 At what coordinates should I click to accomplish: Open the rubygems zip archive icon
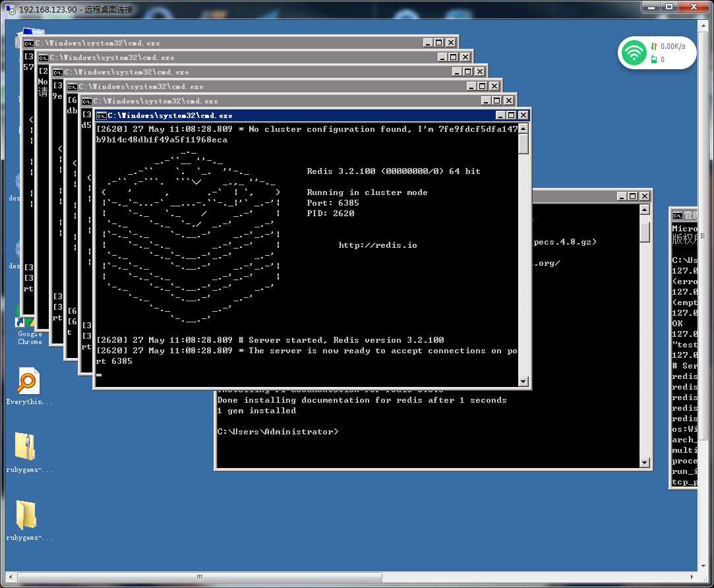pyautogui.click(x=28, y=452)
